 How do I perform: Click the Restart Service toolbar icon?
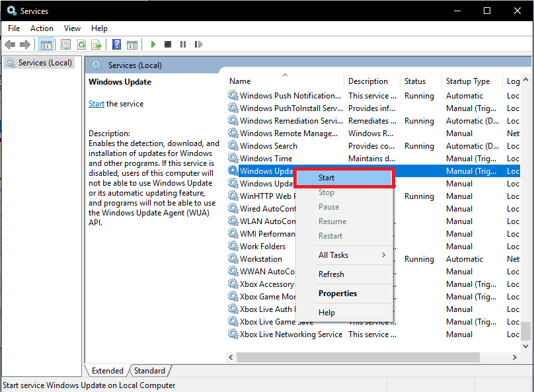click(198, 44)
